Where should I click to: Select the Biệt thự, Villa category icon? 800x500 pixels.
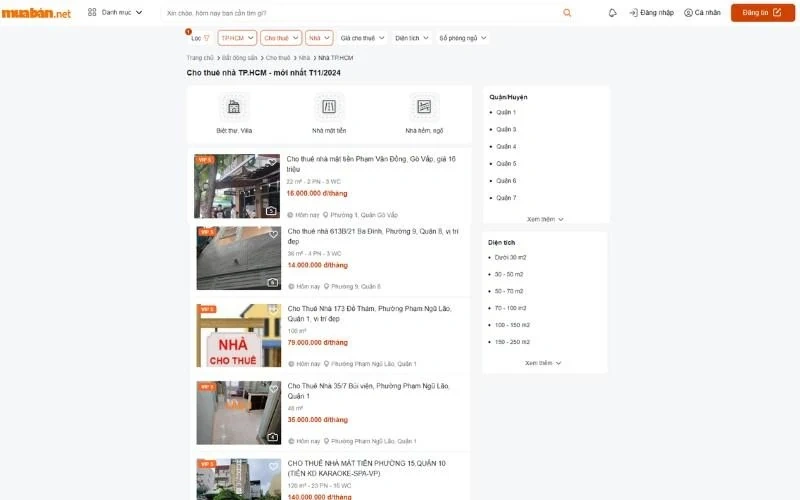(x=233, y=107)
